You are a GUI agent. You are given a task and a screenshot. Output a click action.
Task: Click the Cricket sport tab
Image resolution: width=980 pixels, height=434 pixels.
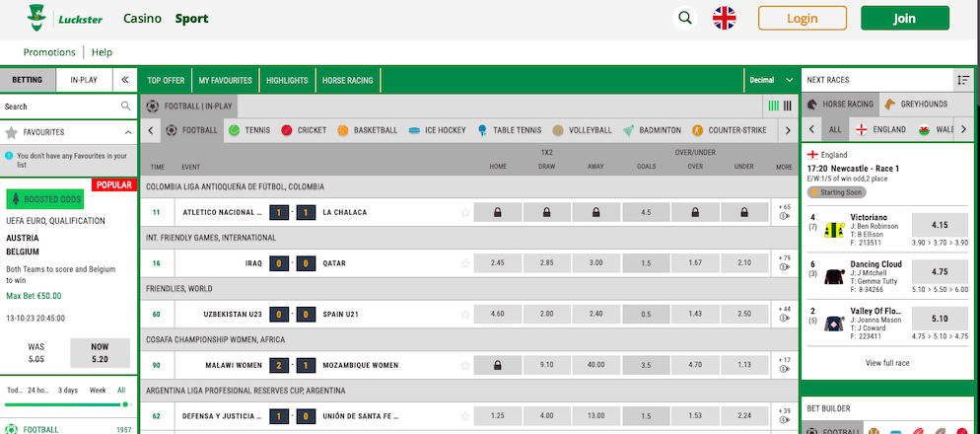click(304, 130)
